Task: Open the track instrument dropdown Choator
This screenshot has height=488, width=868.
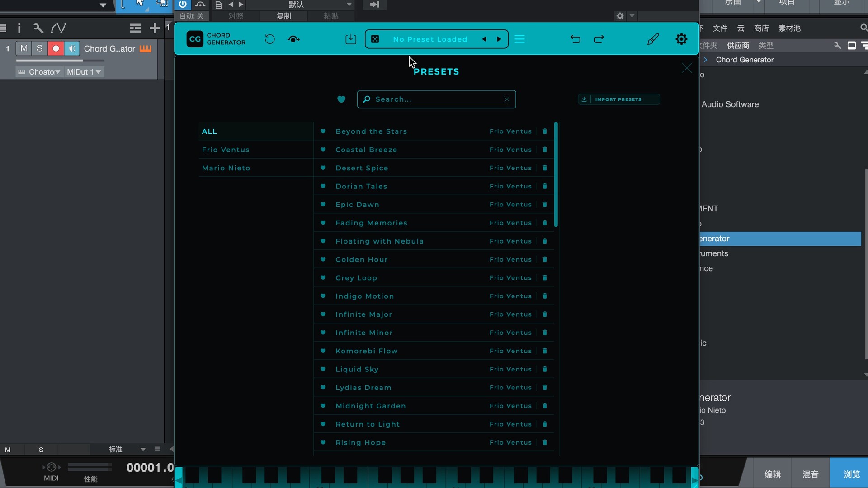Action: coord(39,72)
